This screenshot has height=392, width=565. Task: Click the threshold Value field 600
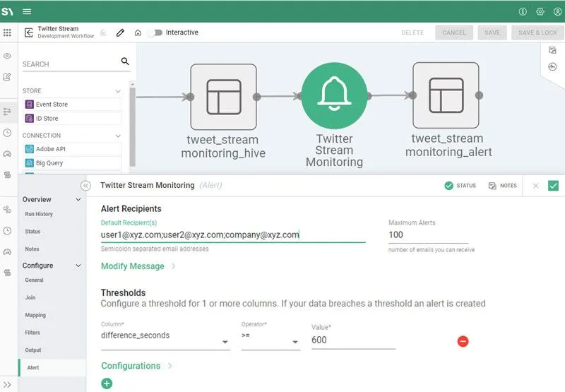pyautogui.click(x=354, y=340)
